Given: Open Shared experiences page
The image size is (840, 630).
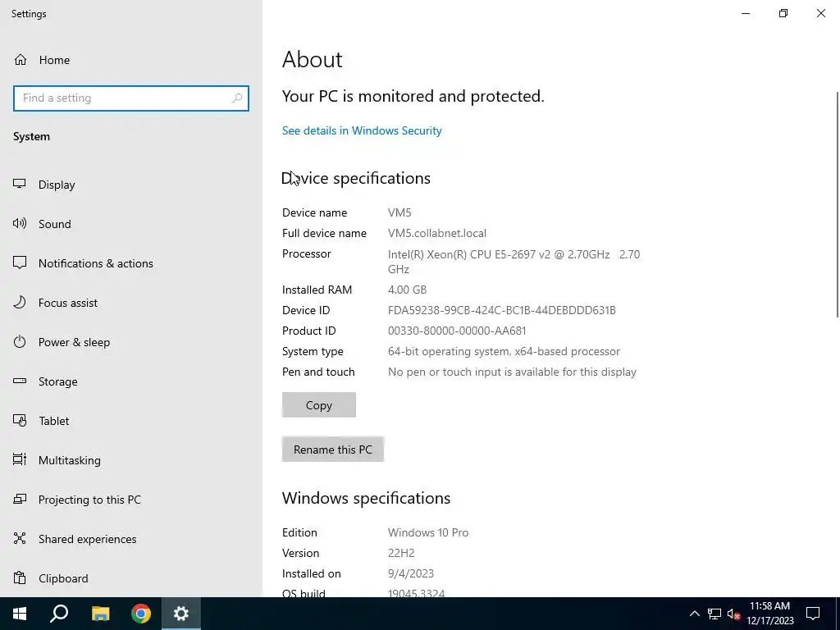Looking at the screenshot, I should [87, 539].
